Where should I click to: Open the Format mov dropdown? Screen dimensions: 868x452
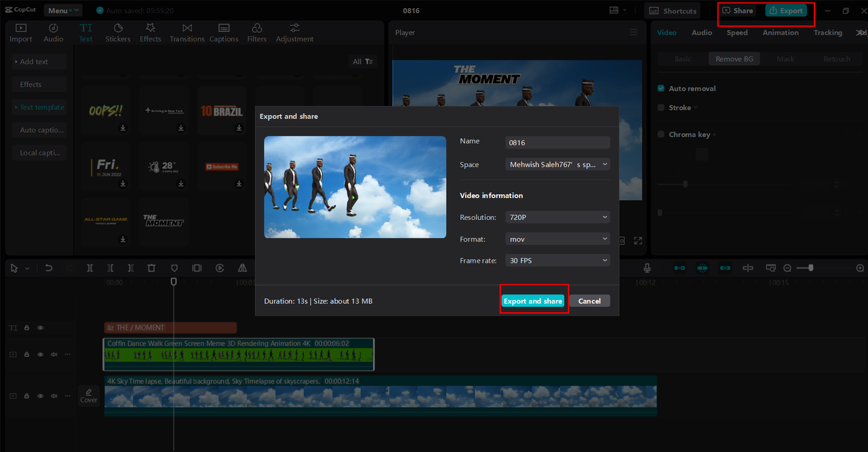(558, 239)
